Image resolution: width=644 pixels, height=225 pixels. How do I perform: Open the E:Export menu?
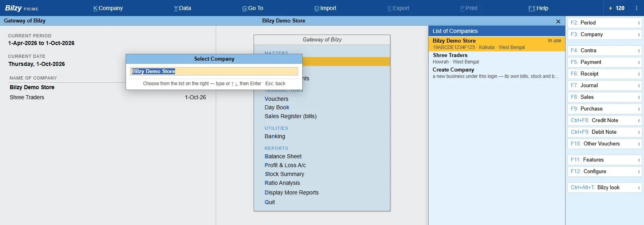click(398, 8)
